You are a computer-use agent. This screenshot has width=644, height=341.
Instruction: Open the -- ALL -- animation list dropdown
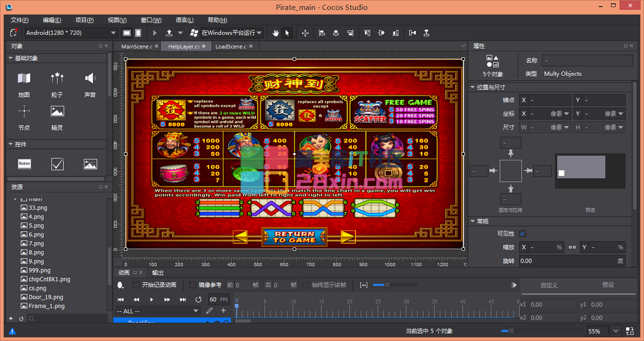click(157, 311)
